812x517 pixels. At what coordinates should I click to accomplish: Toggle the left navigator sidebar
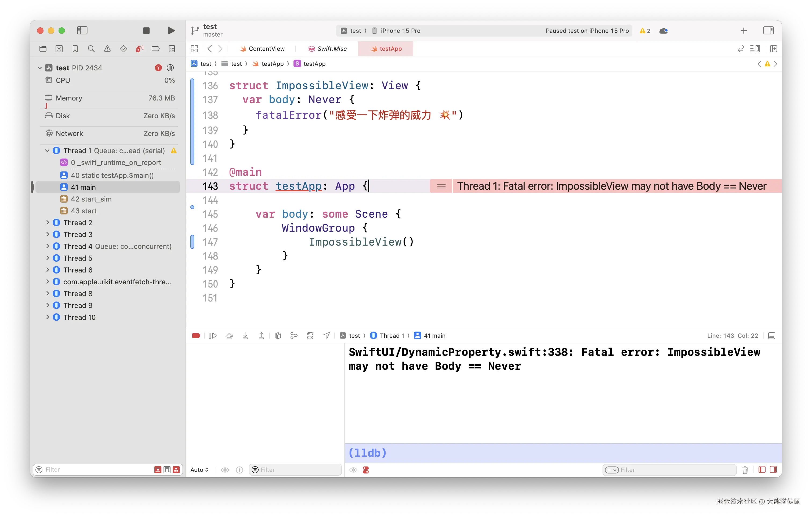click(82, 31)
